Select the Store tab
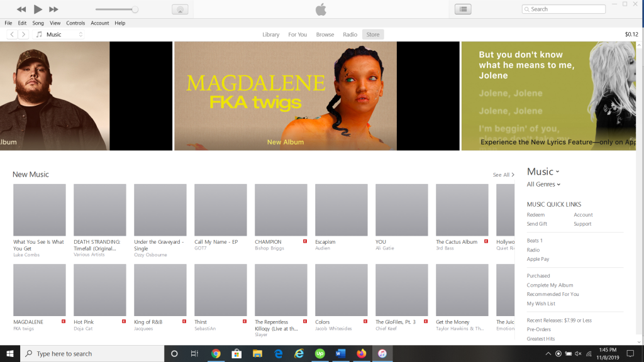Viewport: 644px width, 362px height. [x=373, y=35]
